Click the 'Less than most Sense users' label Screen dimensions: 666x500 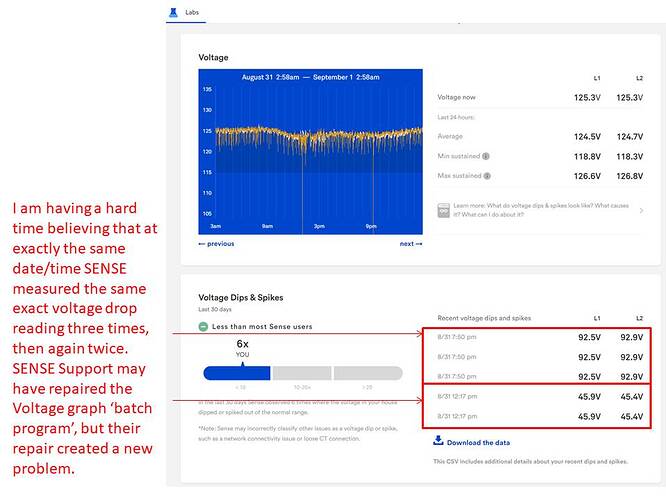[x=262, y=327]
